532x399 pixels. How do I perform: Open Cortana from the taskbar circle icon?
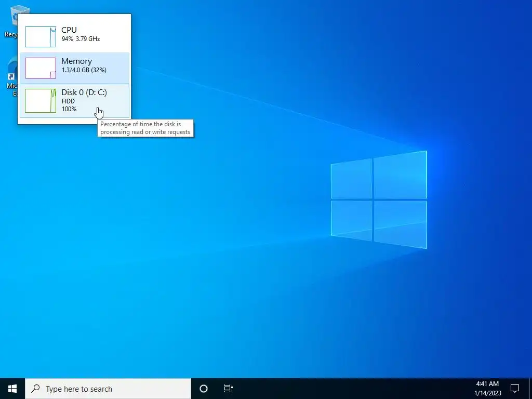click(204, 389)
